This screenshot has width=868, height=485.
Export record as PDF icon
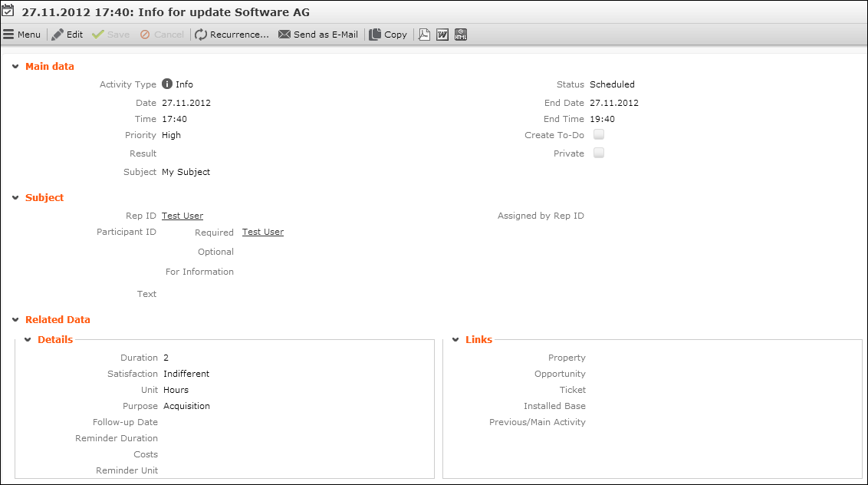tap(424, 35)
